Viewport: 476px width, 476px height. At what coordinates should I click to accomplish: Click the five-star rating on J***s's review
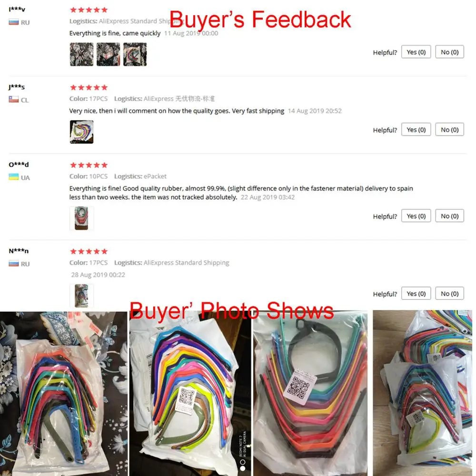pyautogui.click(x=89, y=88)
